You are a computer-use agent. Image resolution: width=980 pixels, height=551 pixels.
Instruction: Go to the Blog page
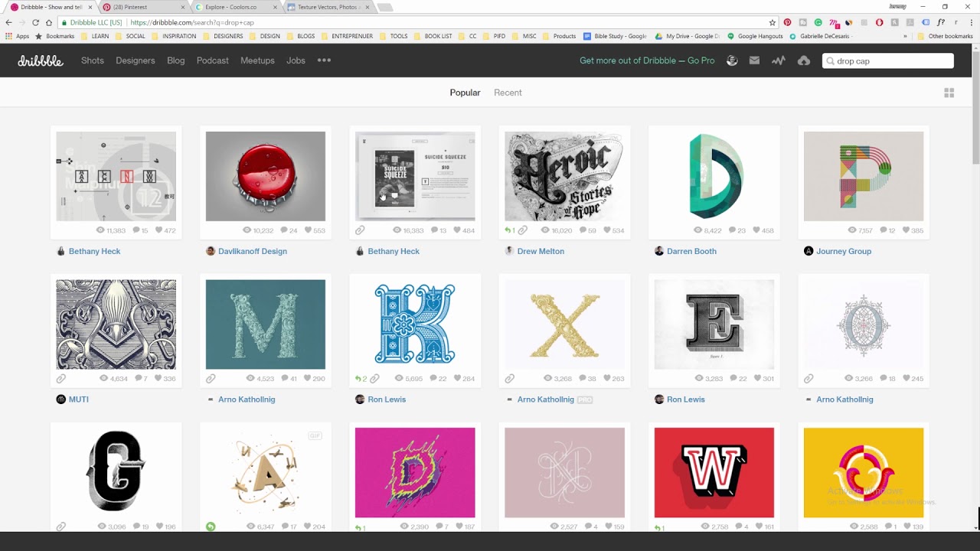176,60
